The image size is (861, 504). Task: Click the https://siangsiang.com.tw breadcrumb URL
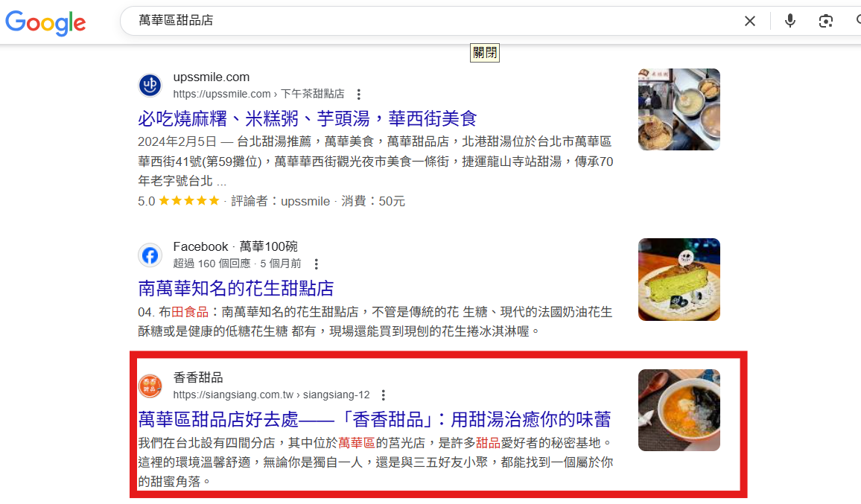pos(233,395)
